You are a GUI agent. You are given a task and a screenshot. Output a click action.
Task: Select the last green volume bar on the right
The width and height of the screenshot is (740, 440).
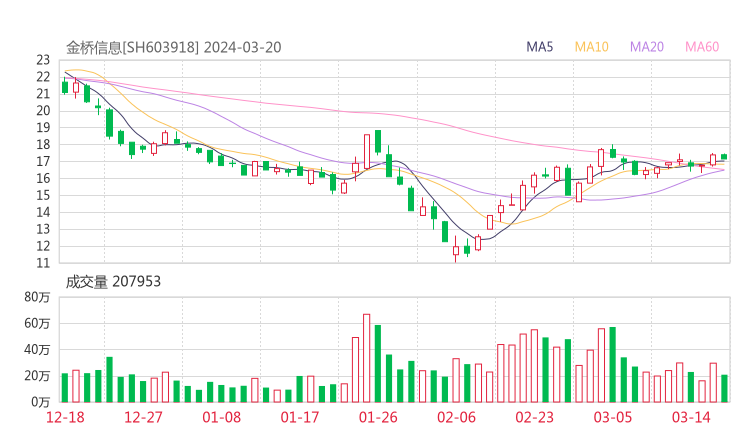(724, 389)
